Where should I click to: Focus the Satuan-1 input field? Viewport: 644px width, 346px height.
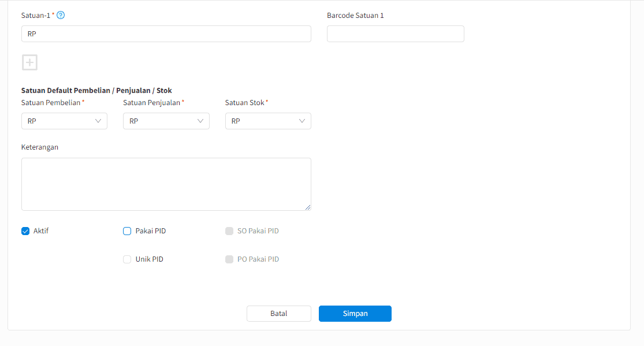(166, 34)
